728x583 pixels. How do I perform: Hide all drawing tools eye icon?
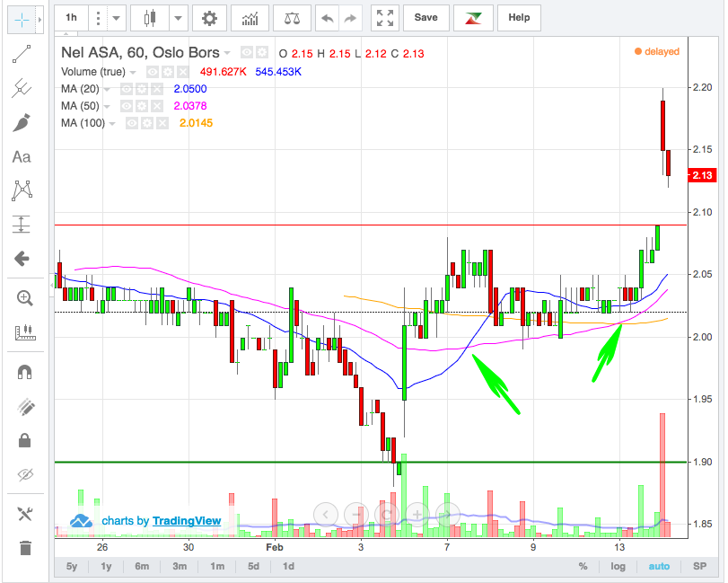25,474
